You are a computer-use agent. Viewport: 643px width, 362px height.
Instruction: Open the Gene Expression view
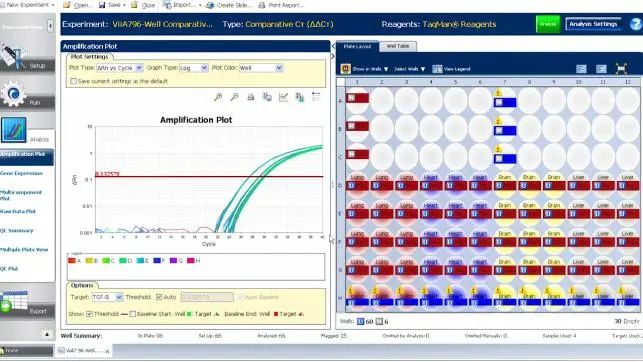pyautogui.click(x=21, y=173)
